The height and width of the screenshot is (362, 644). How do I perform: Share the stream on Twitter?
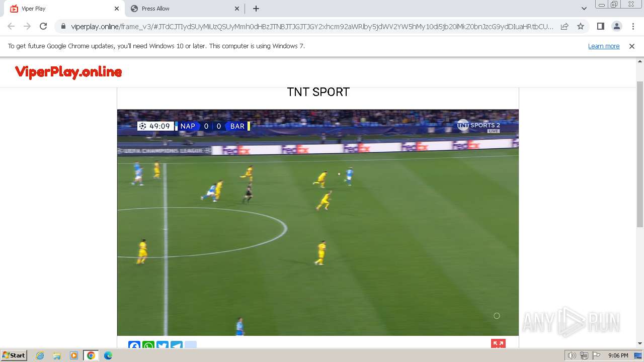coord(163,345)
